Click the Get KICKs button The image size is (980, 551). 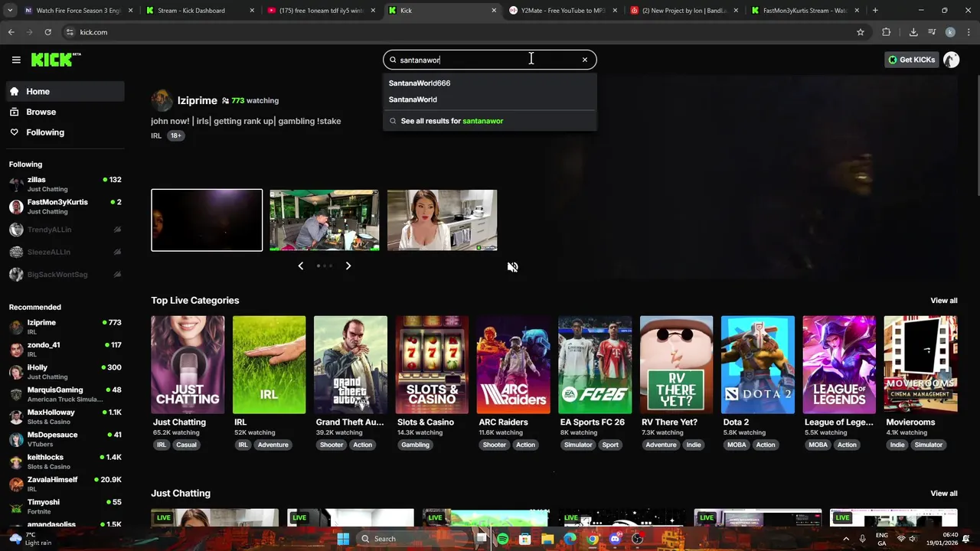tap(911, 60)
